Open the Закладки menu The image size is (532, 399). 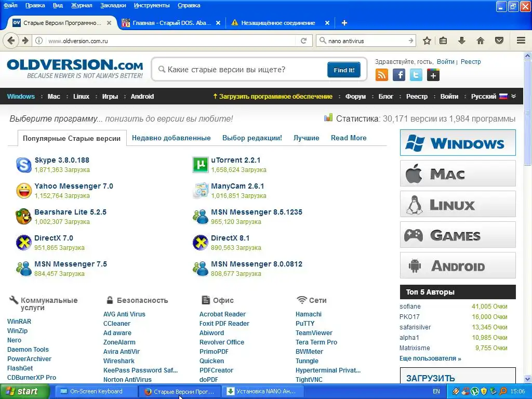pyautogui.click(x=113, y=5)
